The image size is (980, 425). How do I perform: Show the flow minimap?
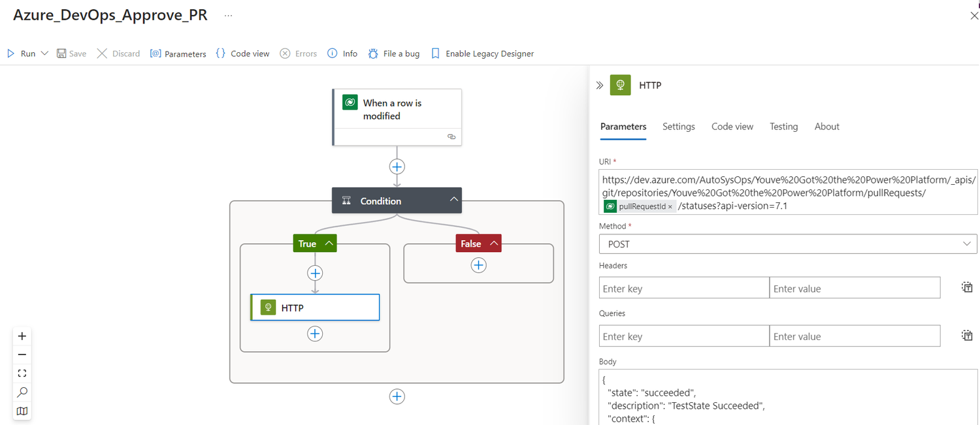coord(22,411)
